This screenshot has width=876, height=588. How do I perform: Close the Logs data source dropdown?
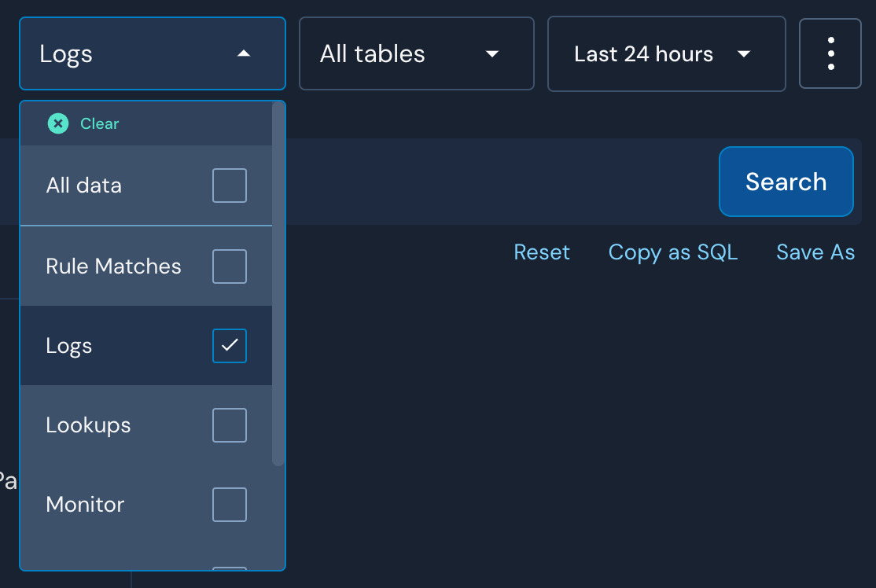point(152,53)
